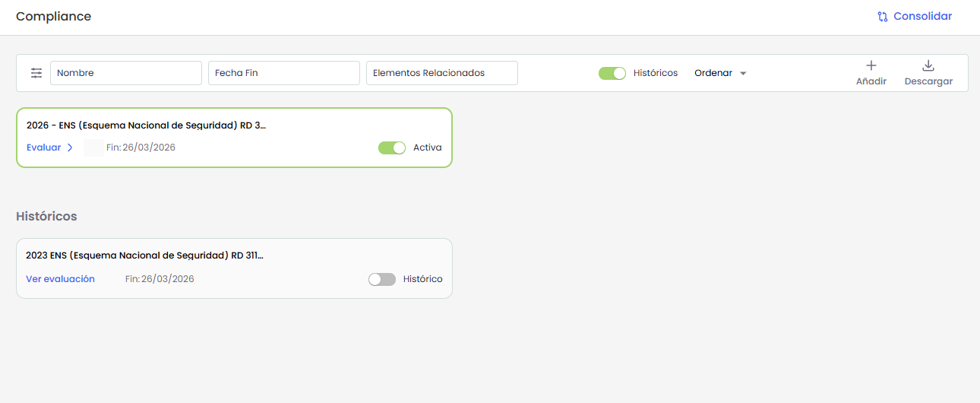Open the filter settings sliders icon

coord(36,73)
